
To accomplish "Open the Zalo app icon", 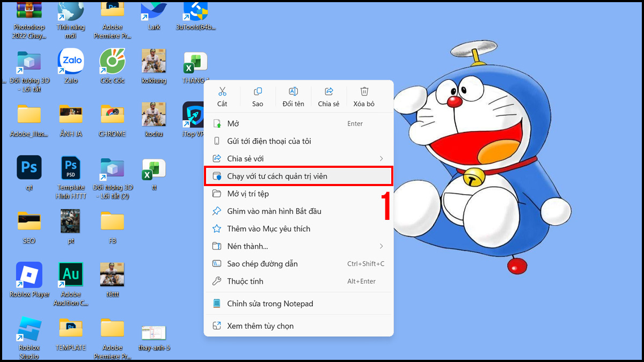I will pyautogui.click(x=70, y=62).
